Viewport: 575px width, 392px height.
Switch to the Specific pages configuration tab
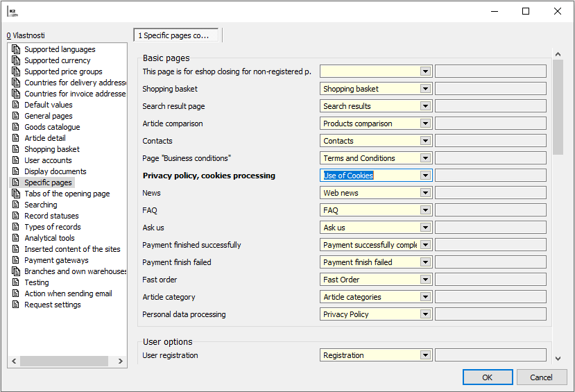(x=176, y=35)
